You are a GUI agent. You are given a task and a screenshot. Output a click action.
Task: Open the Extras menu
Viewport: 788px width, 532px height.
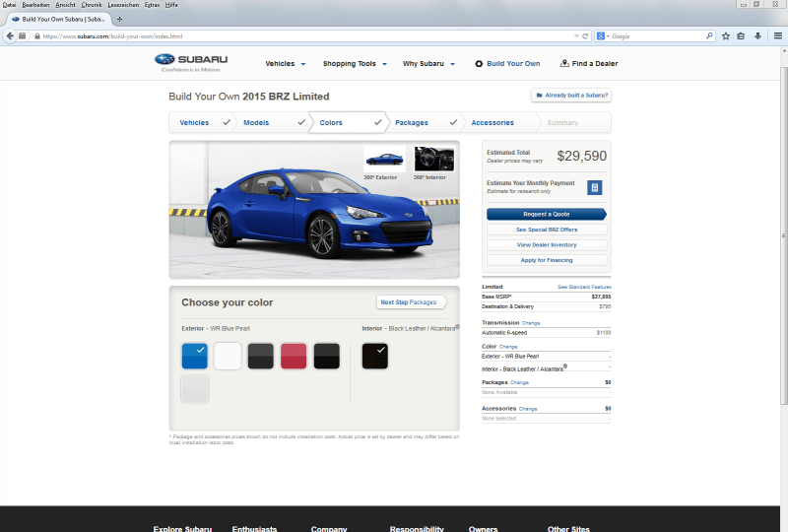(x=152, y=5)
